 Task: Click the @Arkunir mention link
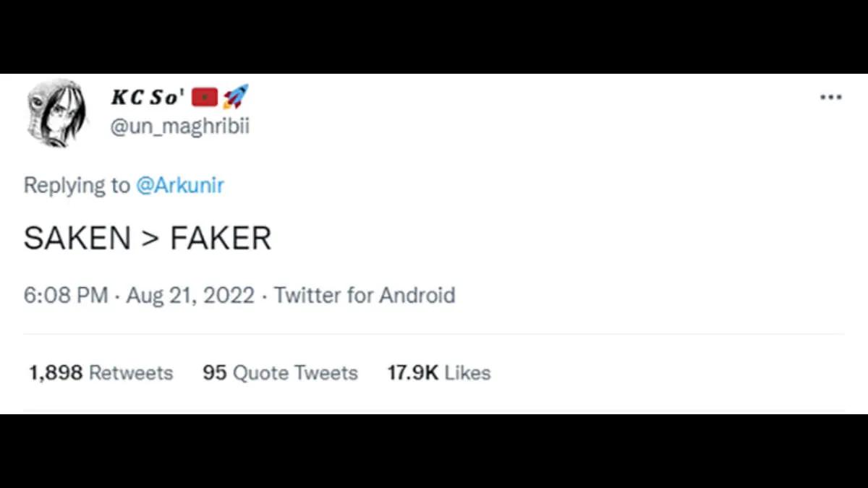tap(180, 186)
